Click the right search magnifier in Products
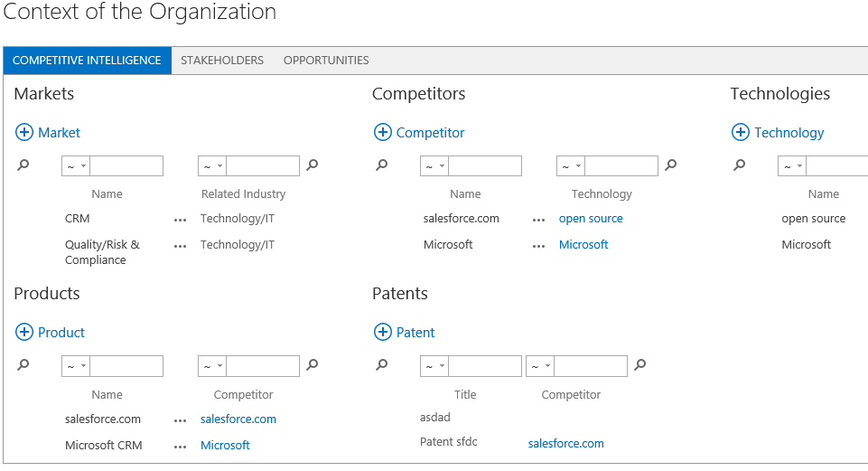Viewport: 868px width, 471px height. (313, 364)
